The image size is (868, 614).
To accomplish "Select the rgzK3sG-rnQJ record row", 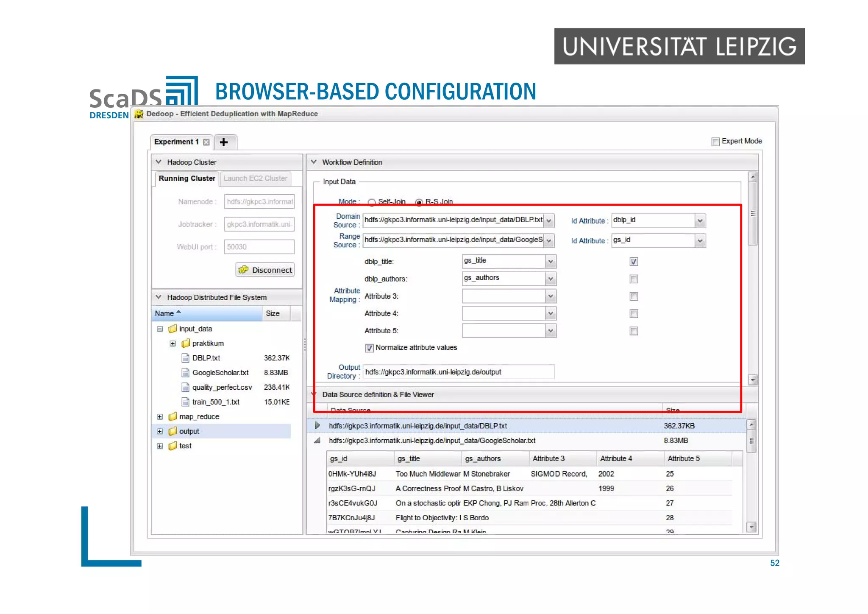I will 530,488.
